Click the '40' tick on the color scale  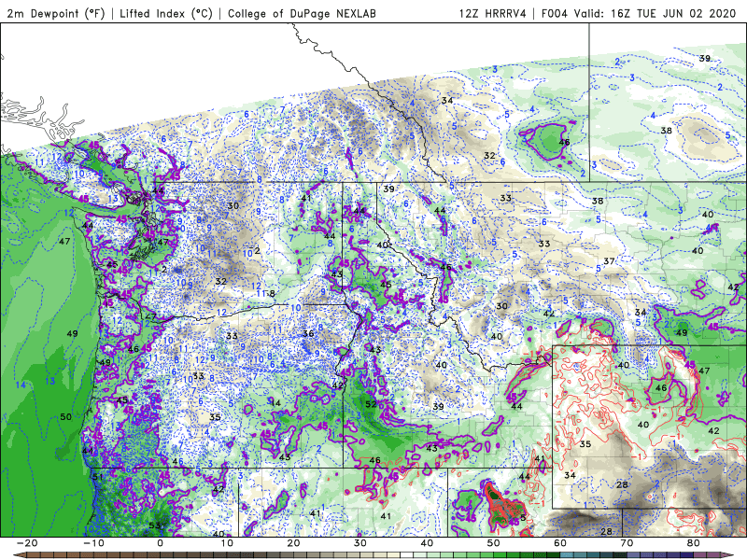(427, 543)
